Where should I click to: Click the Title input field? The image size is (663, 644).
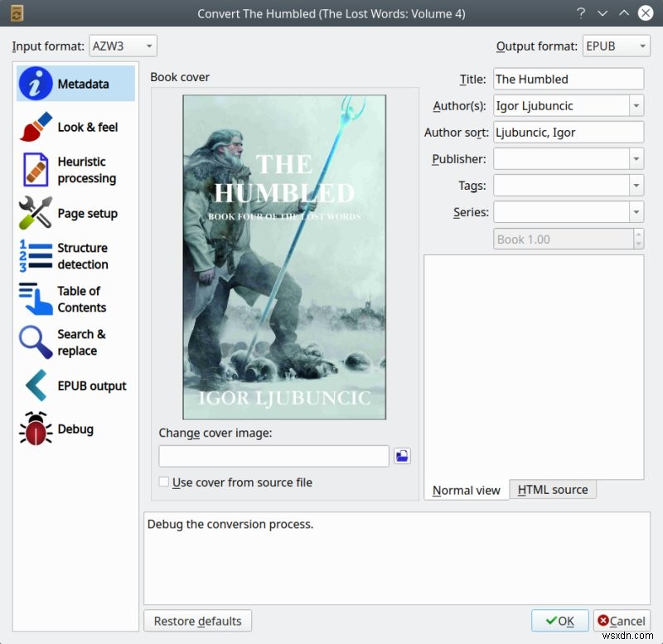(568, 79)
